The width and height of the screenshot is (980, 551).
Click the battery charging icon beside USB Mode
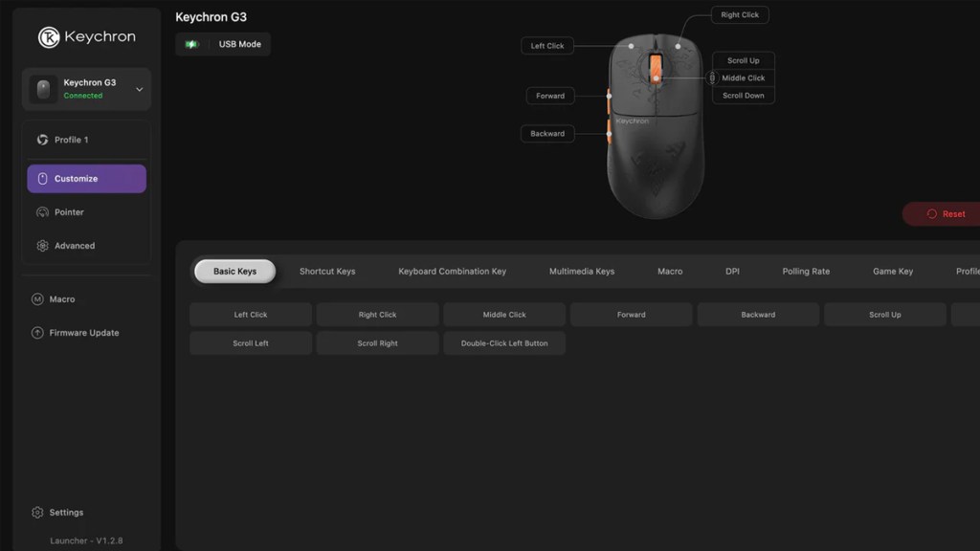pyautogui.click(x=191, y=44)
